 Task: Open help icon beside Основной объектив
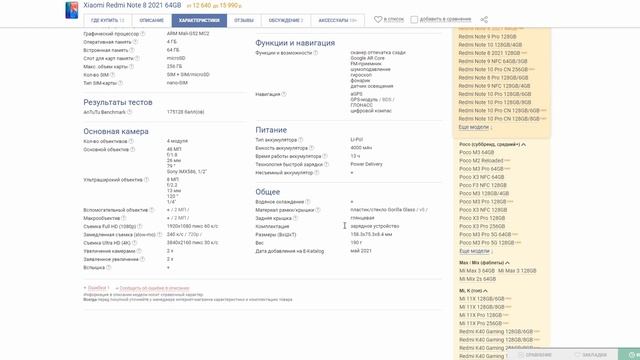click(132, 149)
